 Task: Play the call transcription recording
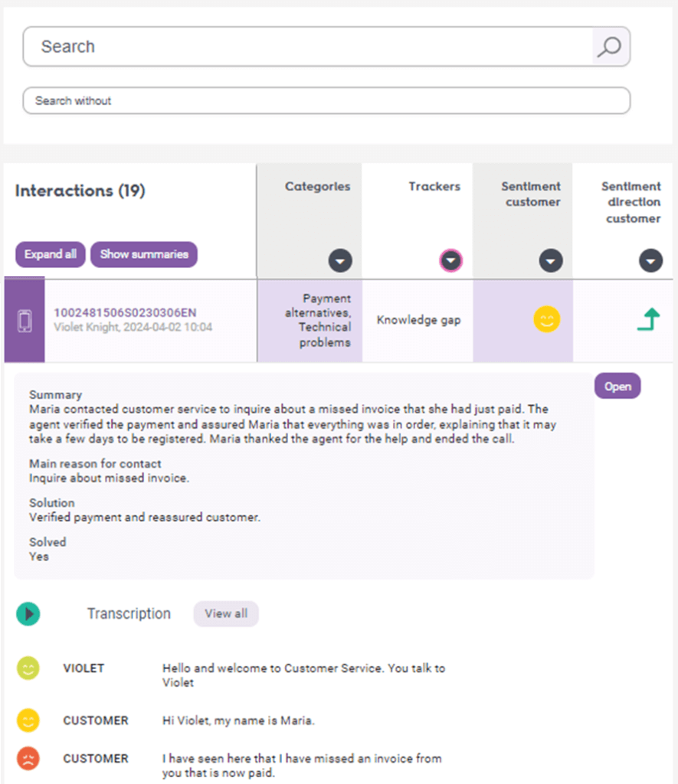click(x=28, y=613)
